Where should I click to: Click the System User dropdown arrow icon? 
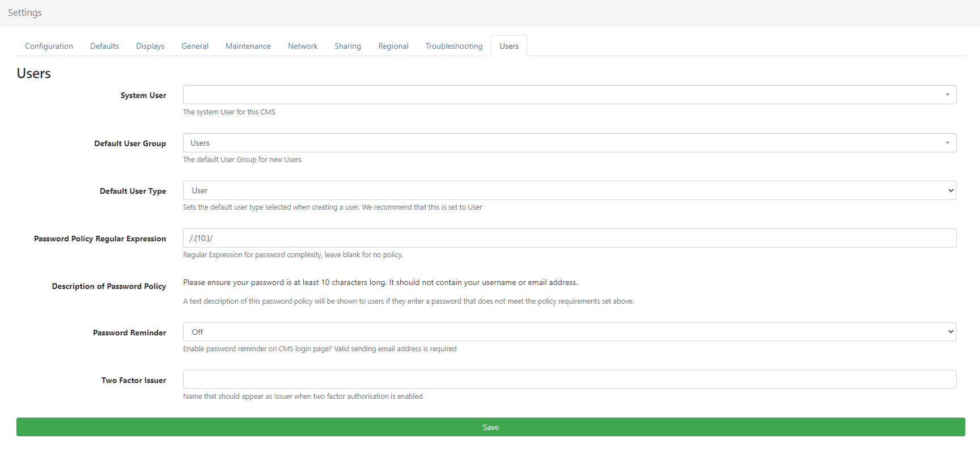(x=947, y=95)
